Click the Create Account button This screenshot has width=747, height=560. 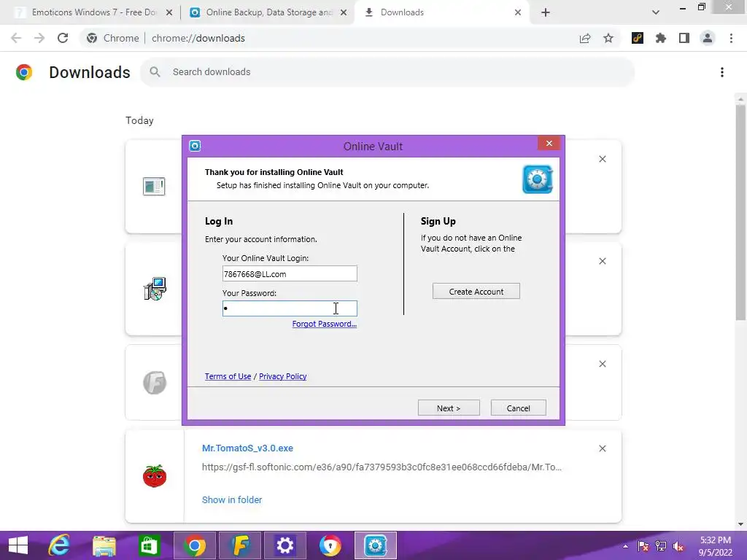(476, 292)
